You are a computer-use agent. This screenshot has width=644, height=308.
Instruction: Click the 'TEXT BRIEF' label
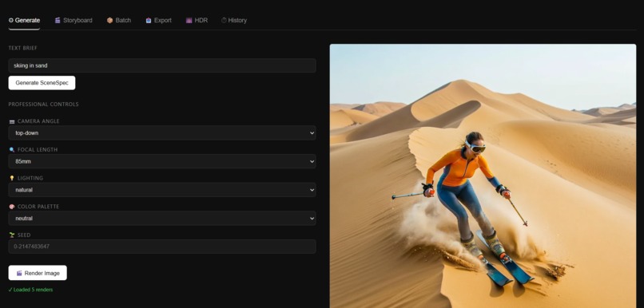[x=22, y=48]
